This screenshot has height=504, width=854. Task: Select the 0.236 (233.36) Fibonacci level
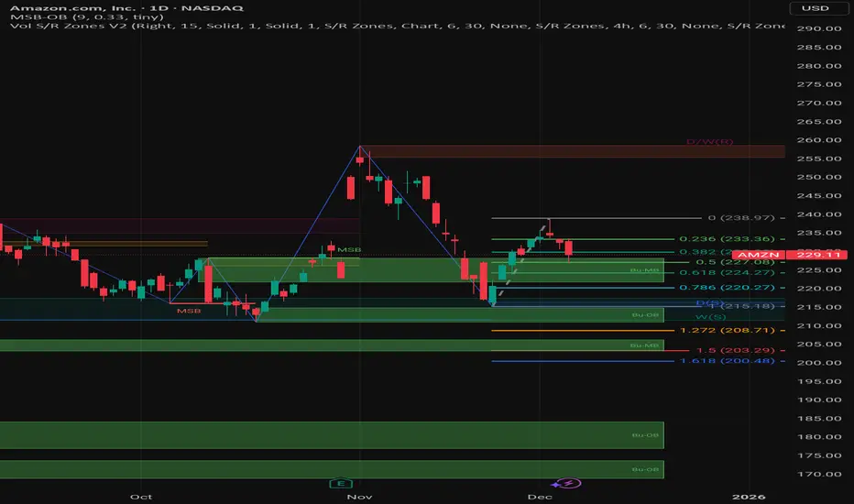[x=727, y=238]
